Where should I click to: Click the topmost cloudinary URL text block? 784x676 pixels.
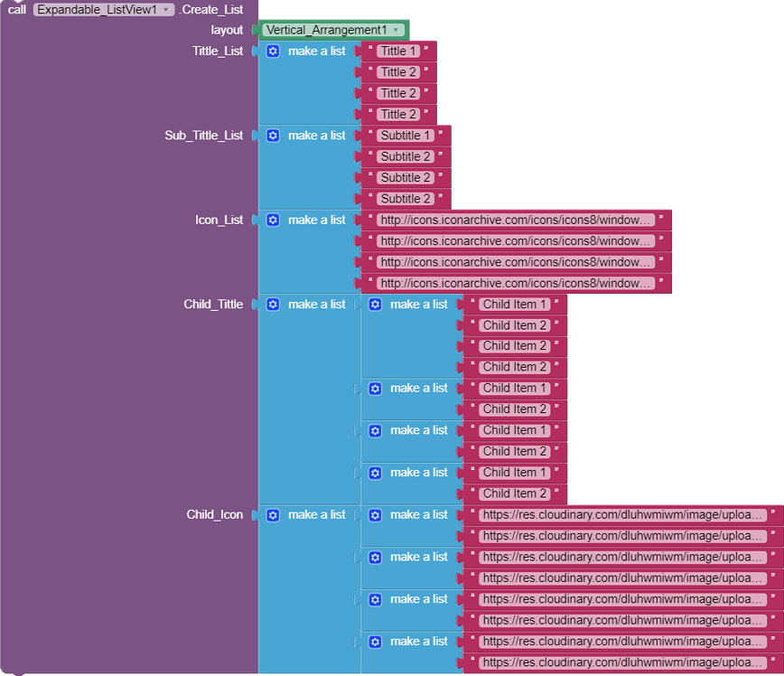tap(622, 515)
